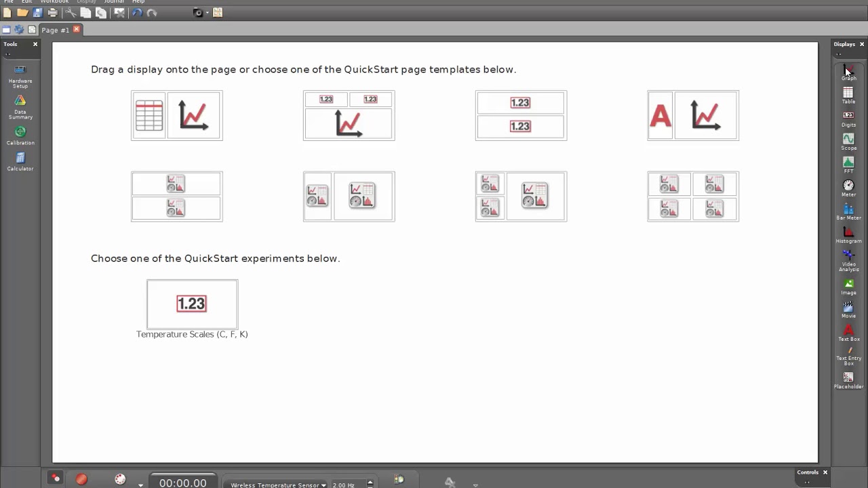Viewport: 868px width, 488px height.
Task: Close the Tools panel
Action: pos(35,44)
